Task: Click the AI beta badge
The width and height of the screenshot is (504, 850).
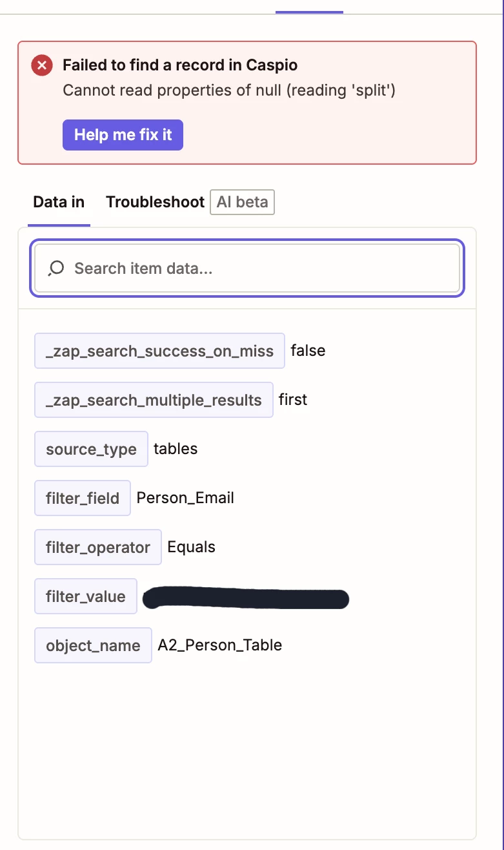Action: 242,202
